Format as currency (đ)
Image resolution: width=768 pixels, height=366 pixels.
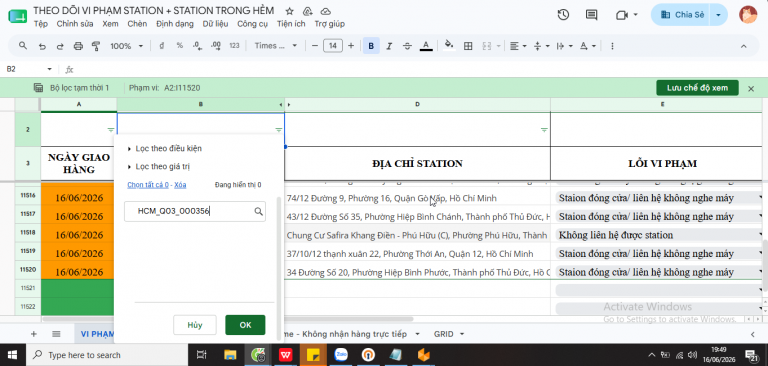tap(162, 46)
